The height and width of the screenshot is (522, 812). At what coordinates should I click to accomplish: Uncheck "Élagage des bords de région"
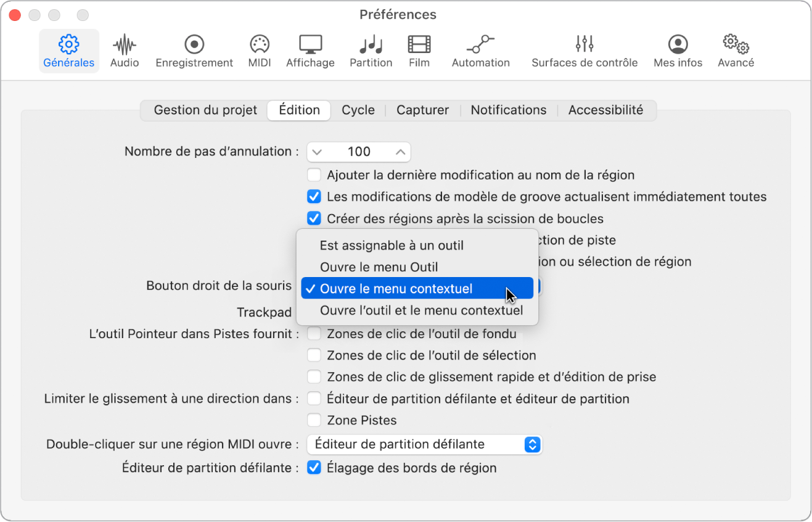[314, 468]
